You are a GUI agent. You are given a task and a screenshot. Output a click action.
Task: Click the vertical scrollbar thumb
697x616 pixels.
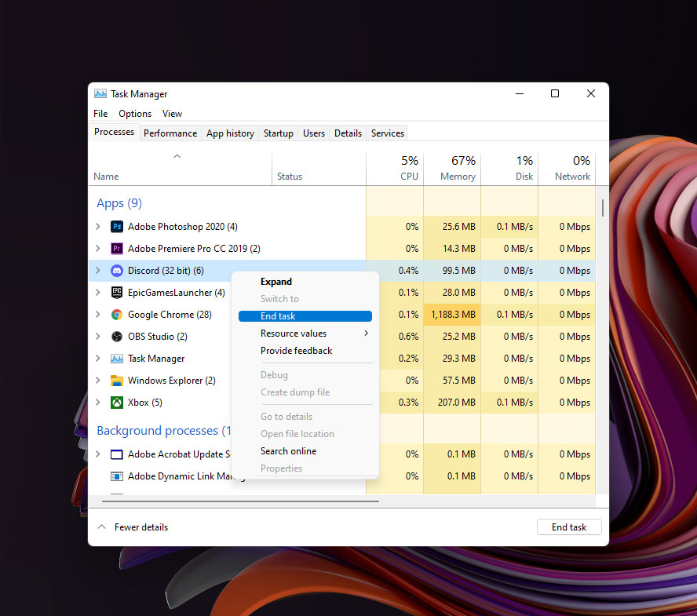[603, 208]
